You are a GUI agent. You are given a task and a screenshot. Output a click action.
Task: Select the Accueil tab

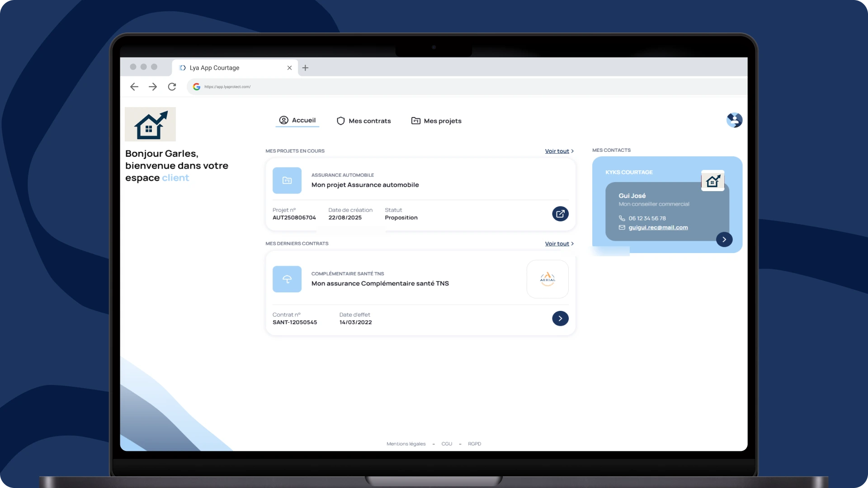[297, 120]
